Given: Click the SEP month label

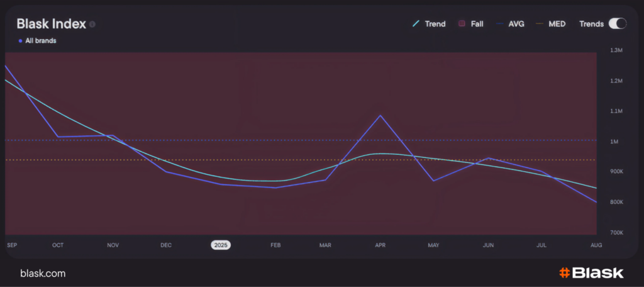Looking at the screenshot, I should click(x=12, y=245).
